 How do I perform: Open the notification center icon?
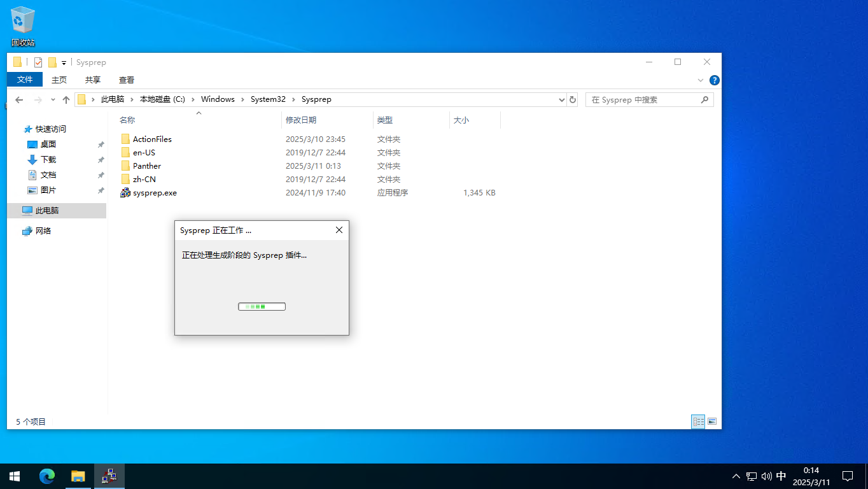coord(848,476)
